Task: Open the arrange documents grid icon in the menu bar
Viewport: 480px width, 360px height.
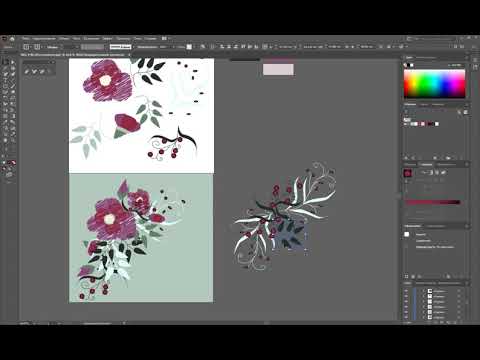Action: [164, 39]
